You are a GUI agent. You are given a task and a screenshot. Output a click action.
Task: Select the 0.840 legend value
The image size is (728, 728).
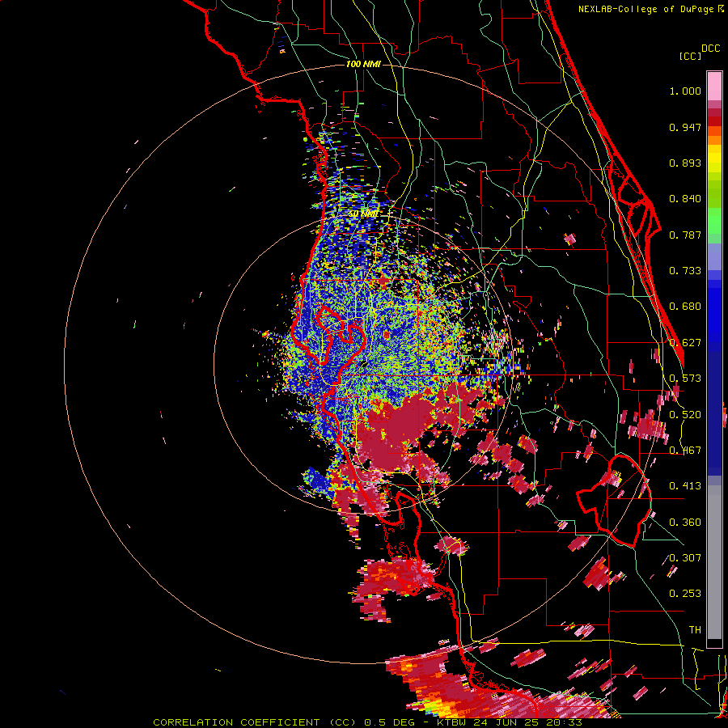(685, 199)
